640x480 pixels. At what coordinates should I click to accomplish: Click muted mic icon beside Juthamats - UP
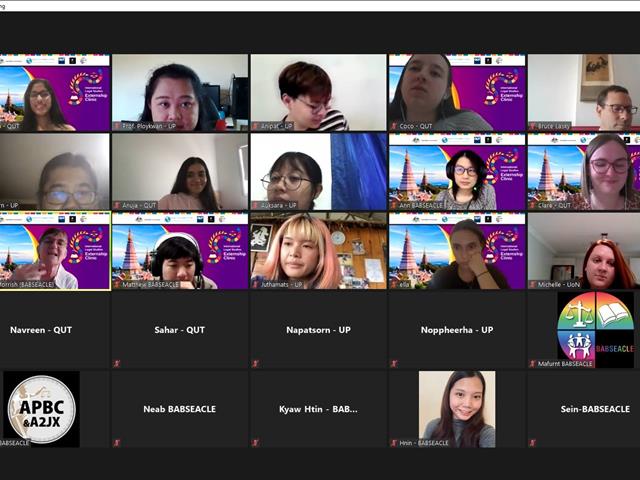click(256, 284)
